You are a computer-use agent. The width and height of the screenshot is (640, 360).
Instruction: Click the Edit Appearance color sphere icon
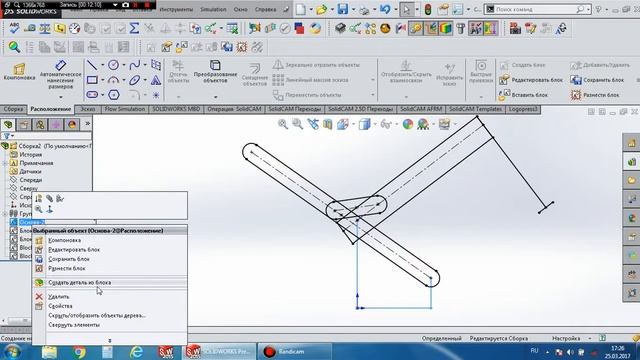408,124
